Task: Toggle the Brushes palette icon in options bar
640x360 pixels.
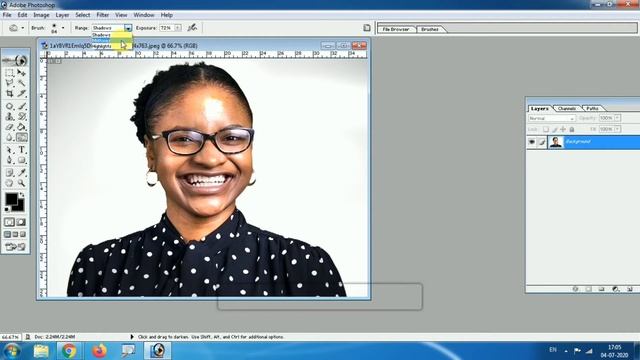Action: pyautogui.click(x=367, y=28)
